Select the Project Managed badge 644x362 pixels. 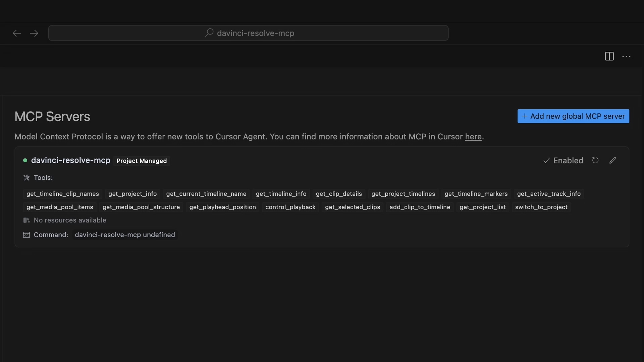point(141,161)
